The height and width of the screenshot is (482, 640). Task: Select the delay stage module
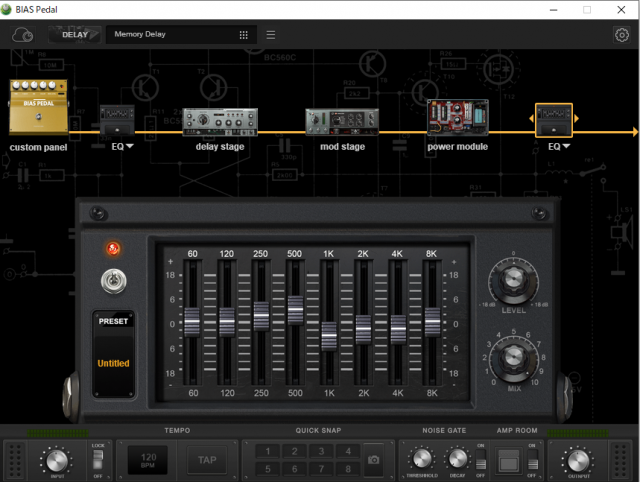tap(220, 122)
